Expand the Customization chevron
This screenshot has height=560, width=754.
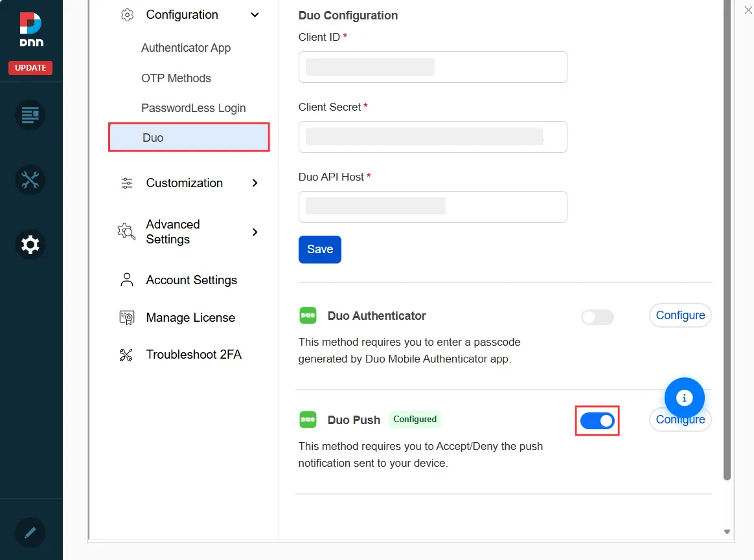(255, 183)
